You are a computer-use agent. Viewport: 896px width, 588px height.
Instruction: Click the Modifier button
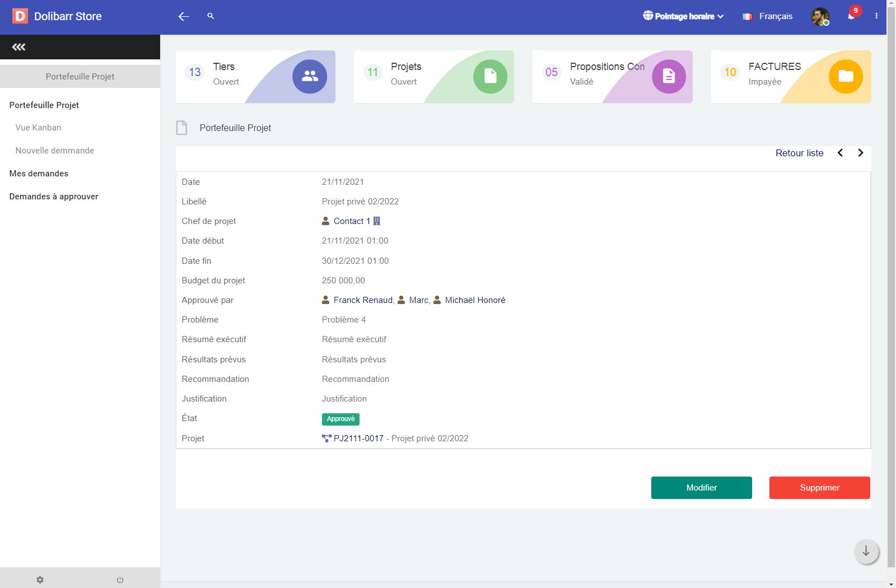[x=702, y=488]
